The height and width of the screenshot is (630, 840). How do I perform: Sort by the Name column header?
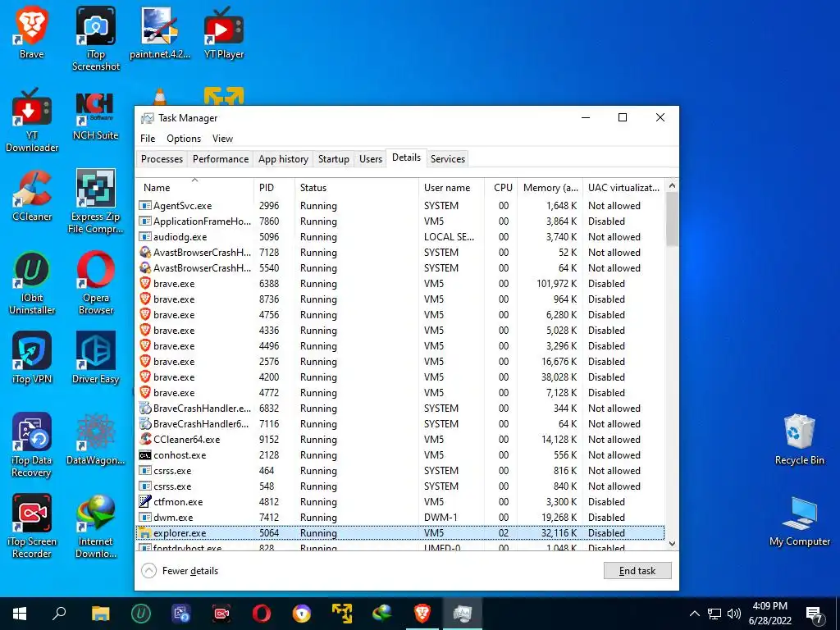click(194, 188)
